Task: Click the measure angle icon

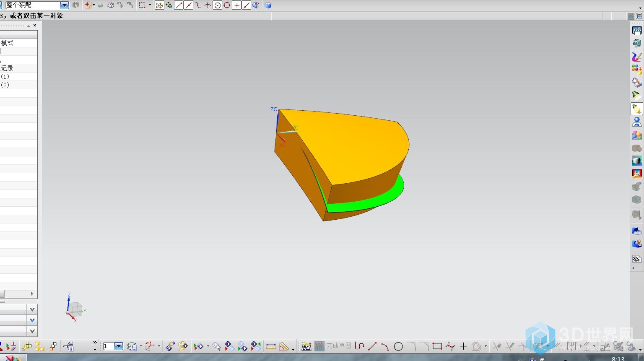Action: pos(284,346)
